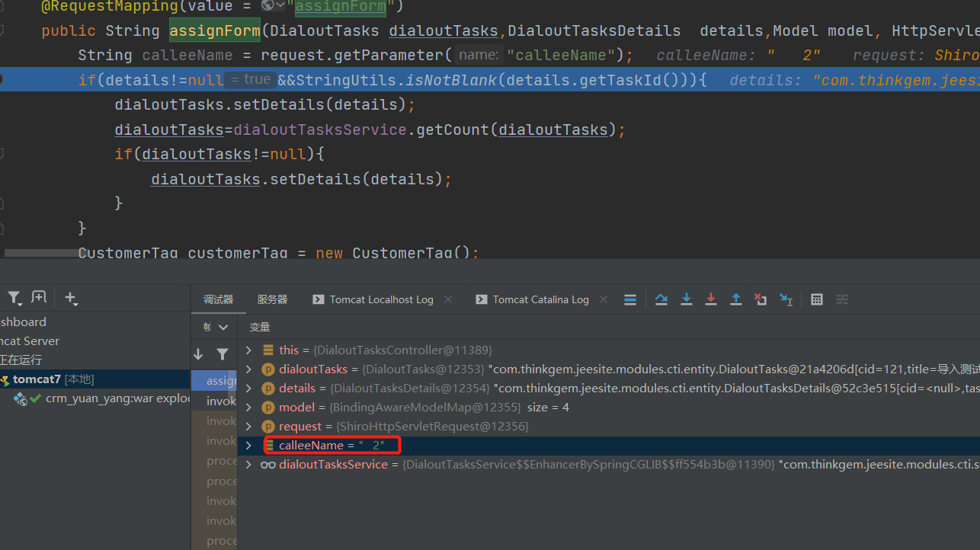Click the add configuration plus icon
The height and width of the screenshot is (550, 980).
click(71, 297)
